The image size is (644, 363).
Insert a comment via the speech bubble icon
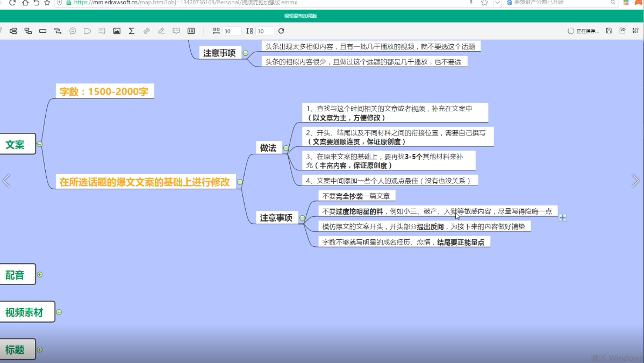[x=176, y=31]
